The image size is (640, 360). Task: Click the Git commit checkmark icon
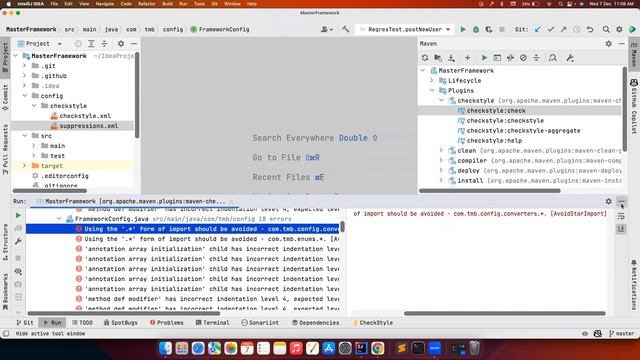coord(551,29)
